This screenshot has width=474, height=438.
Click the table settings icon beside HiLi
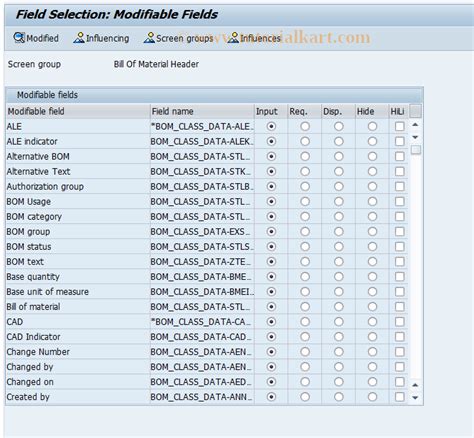tap(415, 111)
